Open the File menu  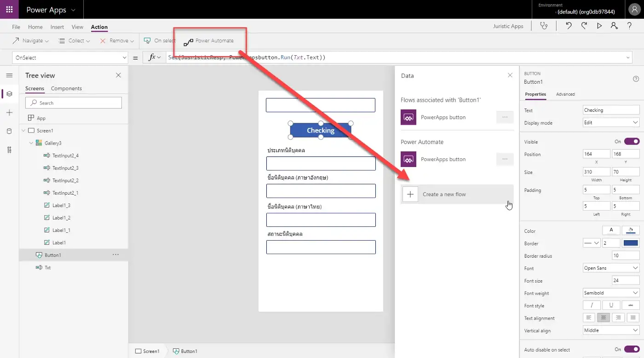(16, 27)
